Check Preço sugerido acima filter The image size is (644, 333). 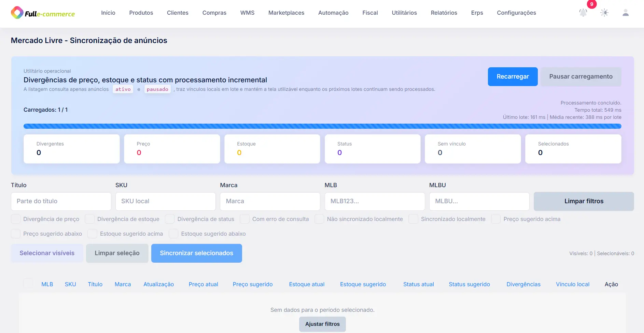point(496,219)
